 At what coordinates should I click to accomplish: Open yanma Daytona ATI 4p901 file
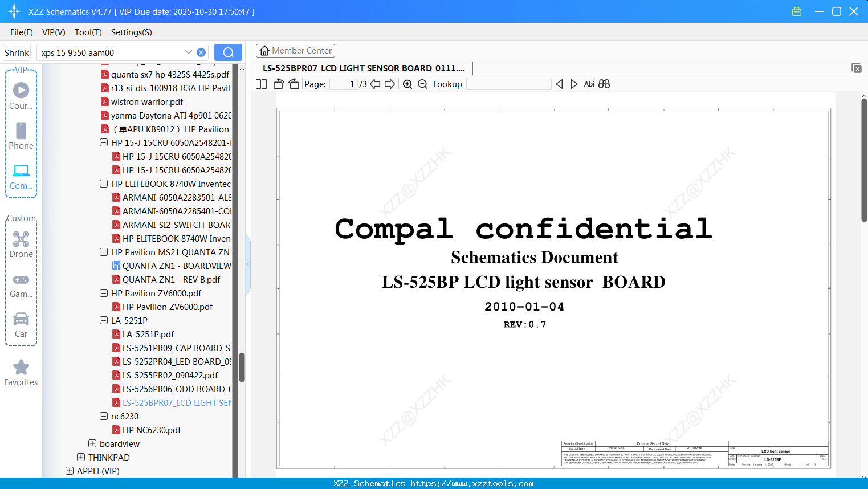(166, 115)
